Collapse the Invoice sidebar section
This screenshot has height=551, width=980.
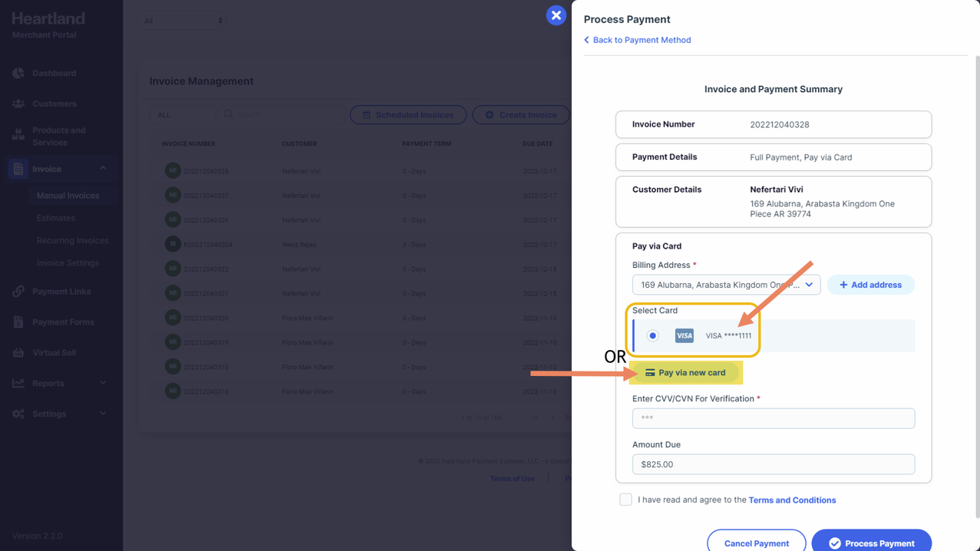coord(103,169)
